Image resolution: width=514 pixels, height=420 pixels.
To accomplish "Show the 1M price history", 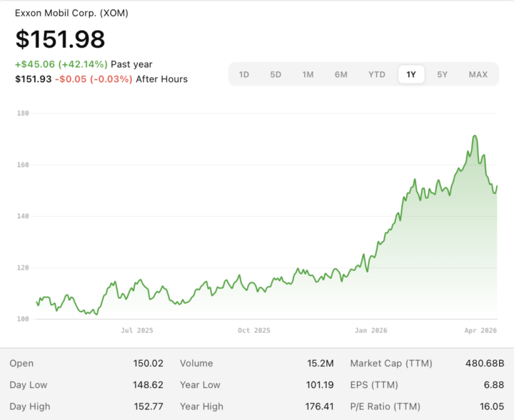I will click(x=308, y=75).
